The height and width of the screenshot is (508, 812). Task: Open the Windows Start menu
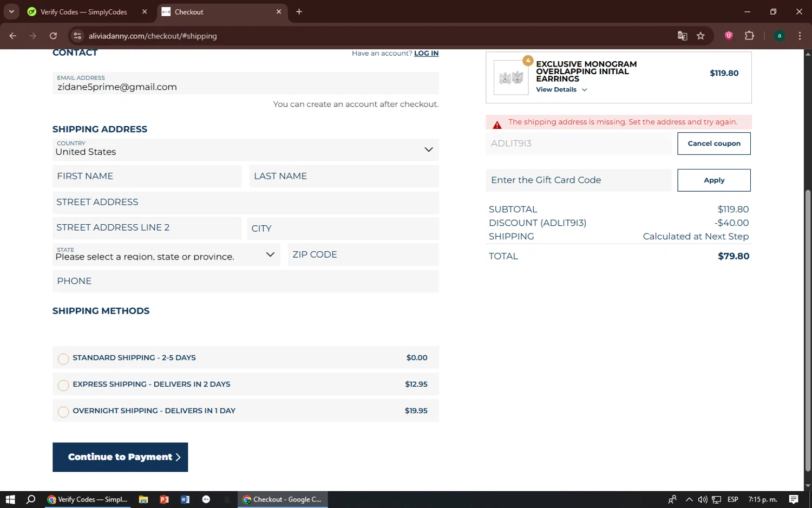[10, 499]
